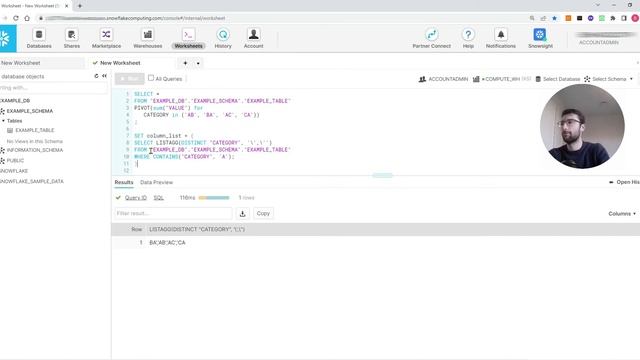This screenshot has width=640, height=360.
Task: Open the browser extensions puzzle icon
Action: coord(613,18)
